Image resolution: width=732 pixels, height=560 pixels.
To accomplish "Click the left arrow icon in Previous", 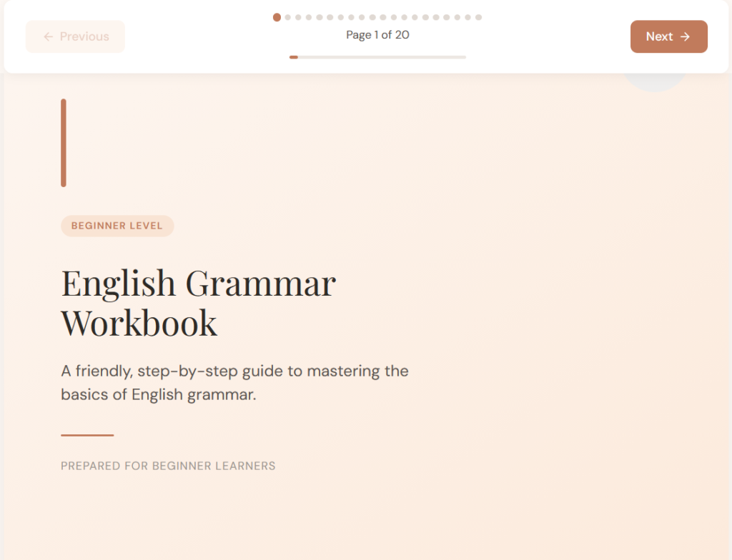I will pos(49,36).
